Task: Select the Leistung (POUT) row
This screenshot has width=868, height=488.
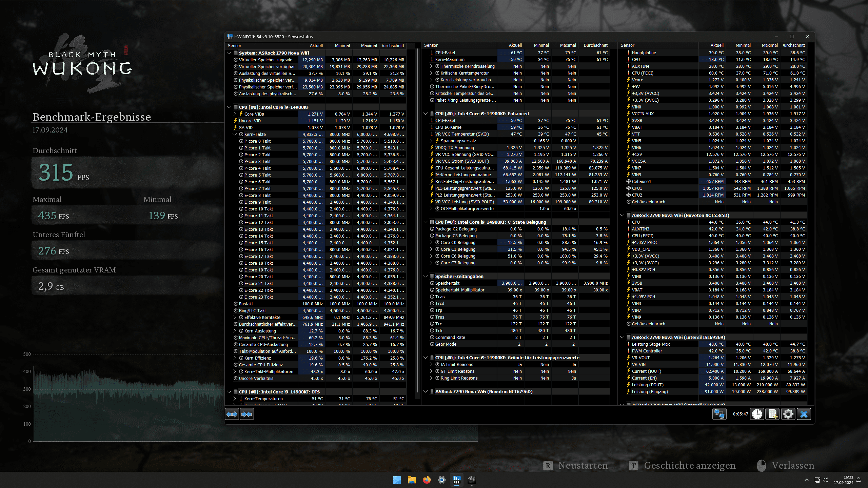Action: tap(713, 385)
